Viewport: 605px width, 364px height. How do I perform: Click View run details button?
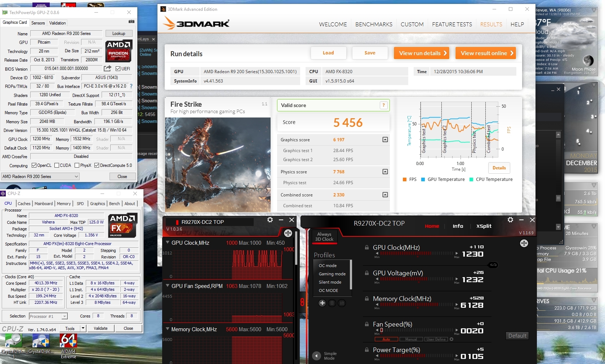click(422, 53)
